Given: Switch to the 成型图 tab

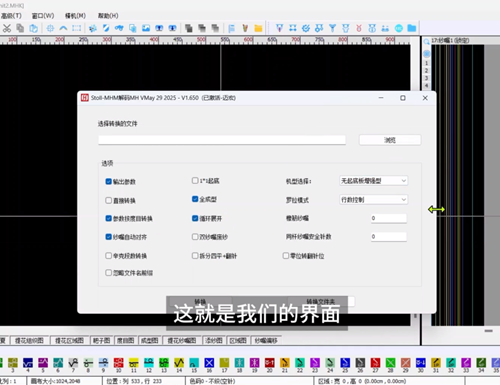Looking at the screenshot, I should pos(149,340).
